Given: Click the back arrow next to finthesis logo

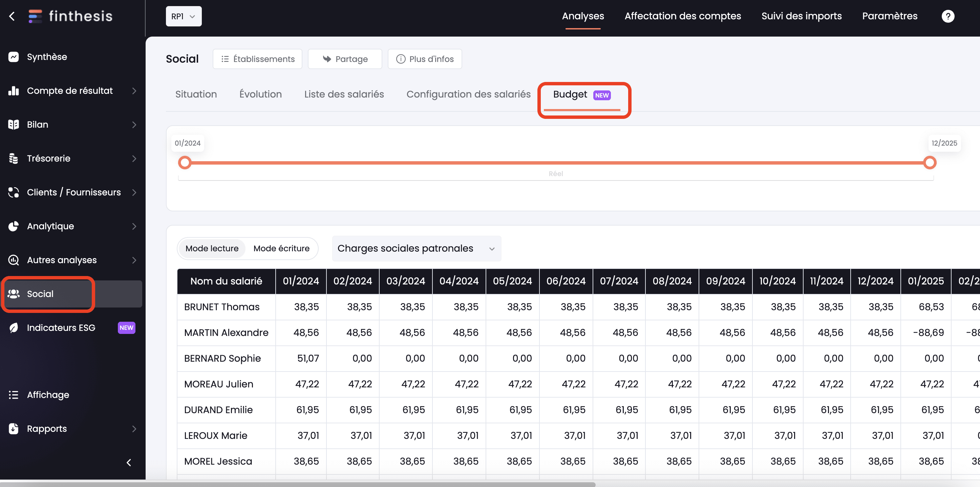Looking at the screenshot, I should coord(12,16).
